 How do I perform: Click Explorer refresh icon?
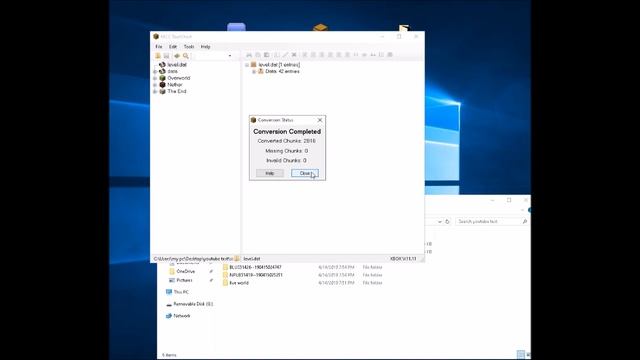click(x=447, y=222)
